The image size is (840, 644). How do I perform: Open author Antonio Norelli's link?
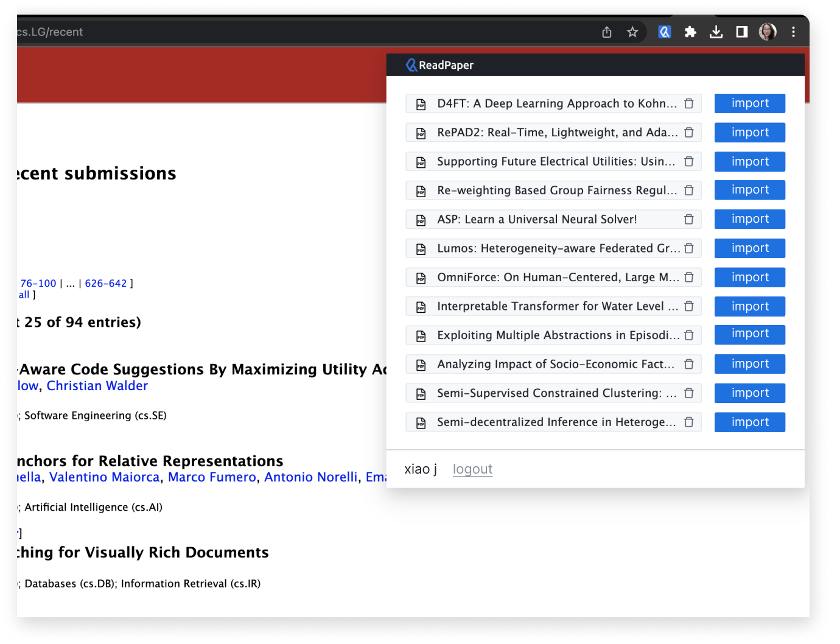pyautogui.click(x=310, y=477)
